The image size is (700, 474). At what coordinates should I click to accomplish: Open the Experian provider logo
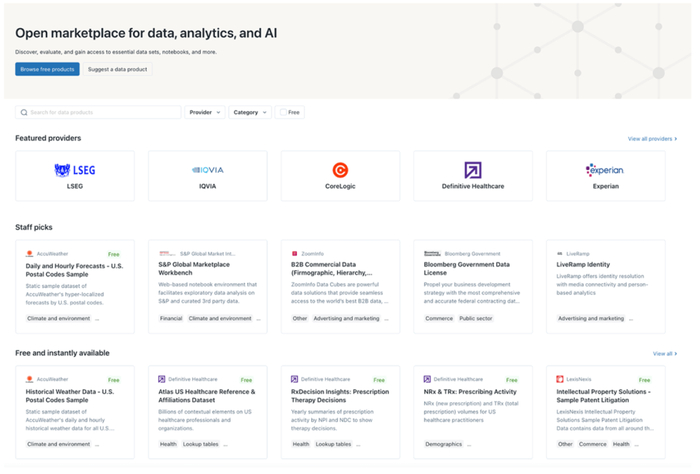[x=605, y=170]
